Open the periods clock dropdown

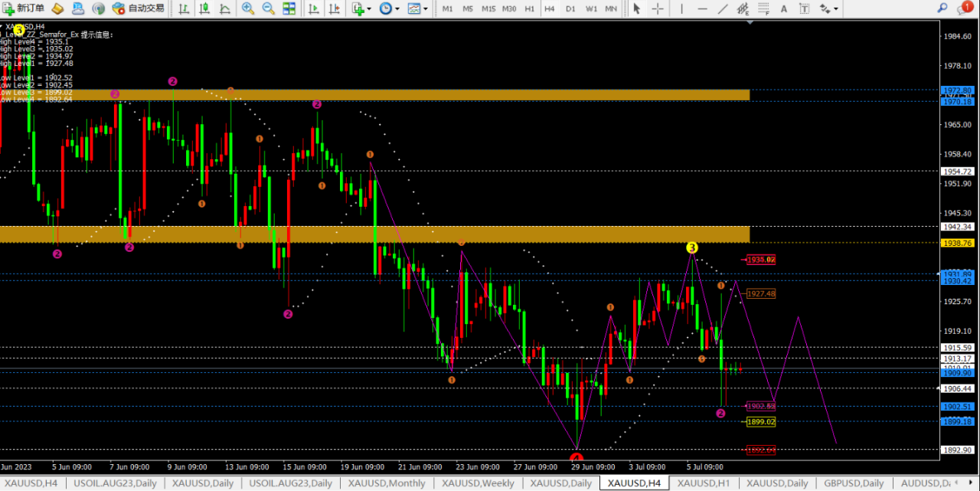pos(388,8)
